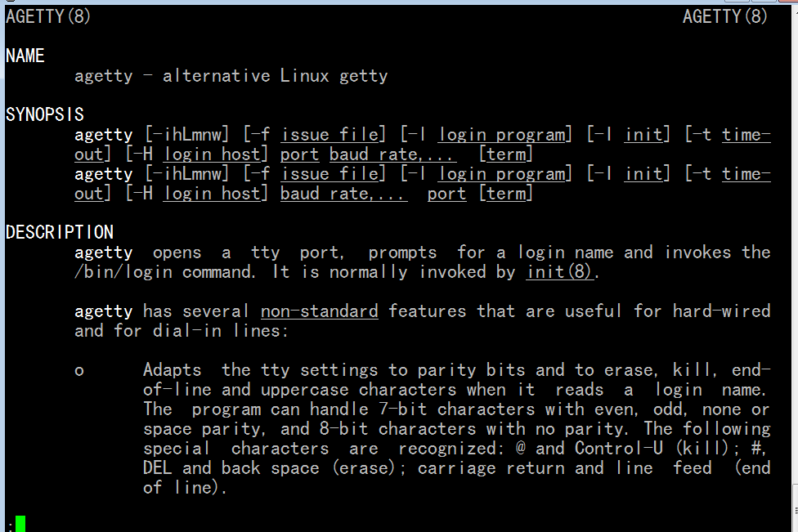Click the '@' character in the special characters list
The image size is (798, 532).
[520, 448]
